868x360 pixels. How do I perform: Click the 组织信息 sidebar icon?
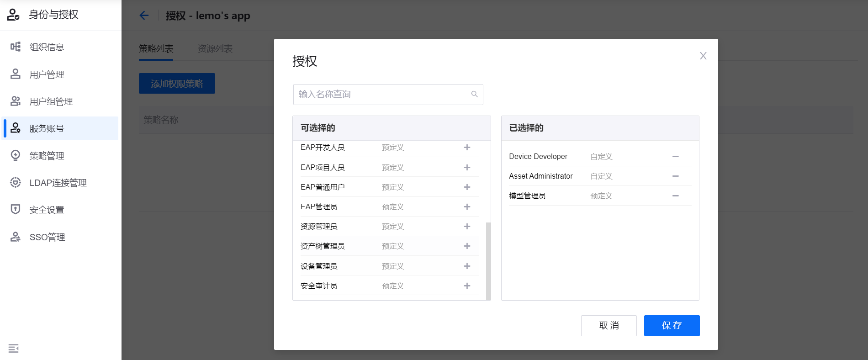[x=16, y=47]
